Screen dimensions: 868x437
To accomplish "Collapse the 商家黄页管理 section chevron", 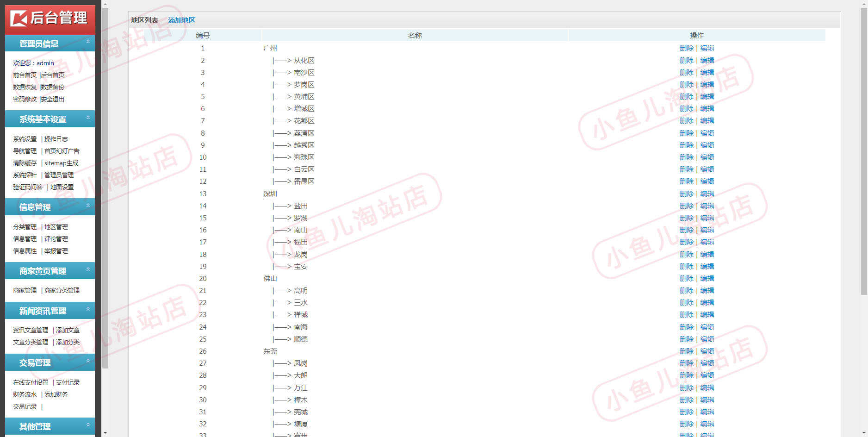I will [x=88, y=269].
